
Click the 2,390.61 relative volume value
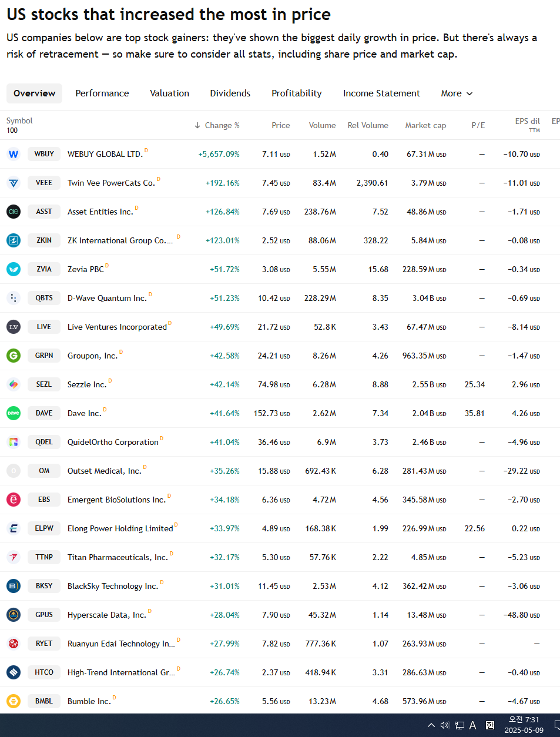click(372, 183)
